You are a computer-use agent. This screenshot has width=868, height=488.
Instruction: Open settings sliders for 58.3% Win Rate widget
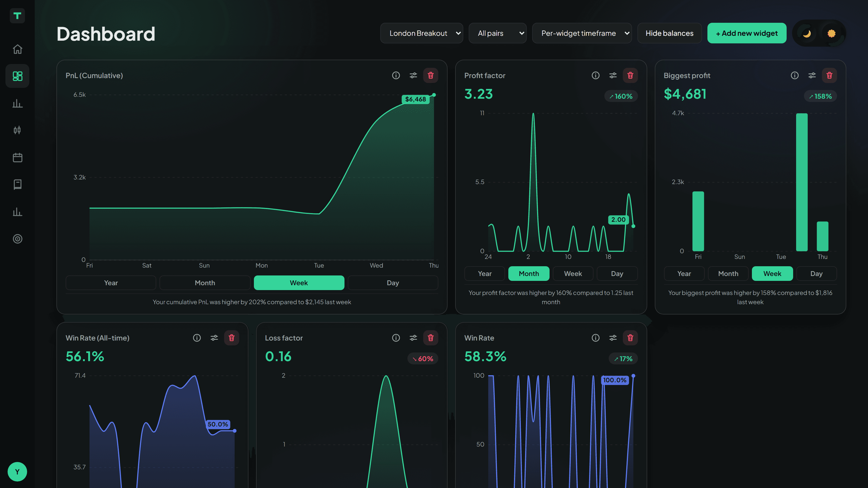point(613,338)
